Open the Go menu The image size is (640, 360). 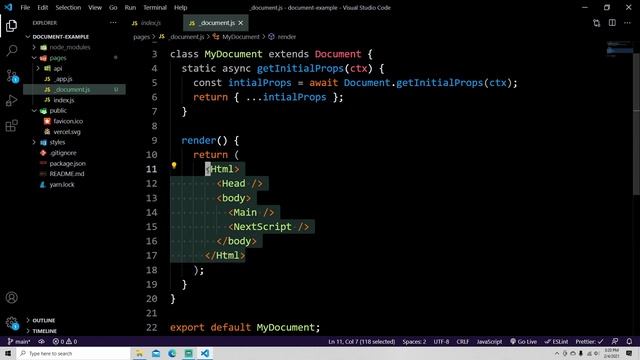pos(113,7)
